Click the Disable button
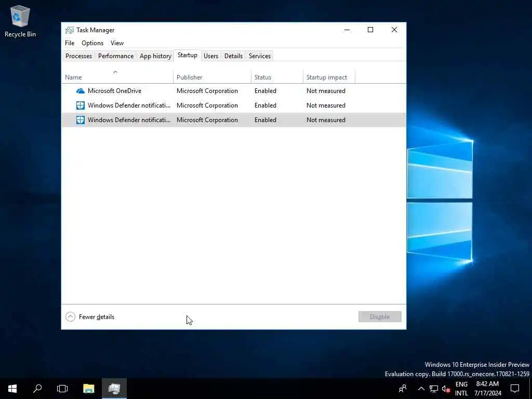This screenshot has height=399, width=532. (x=380, y=317)
